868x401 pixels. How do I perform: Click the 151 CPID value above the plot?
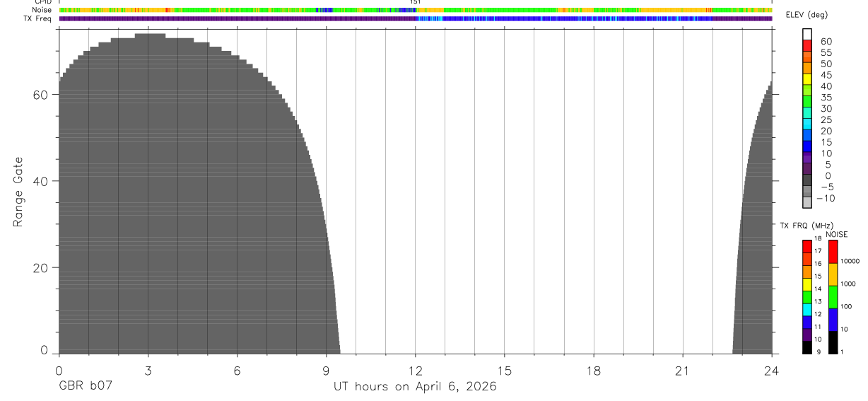click(416, 3)
